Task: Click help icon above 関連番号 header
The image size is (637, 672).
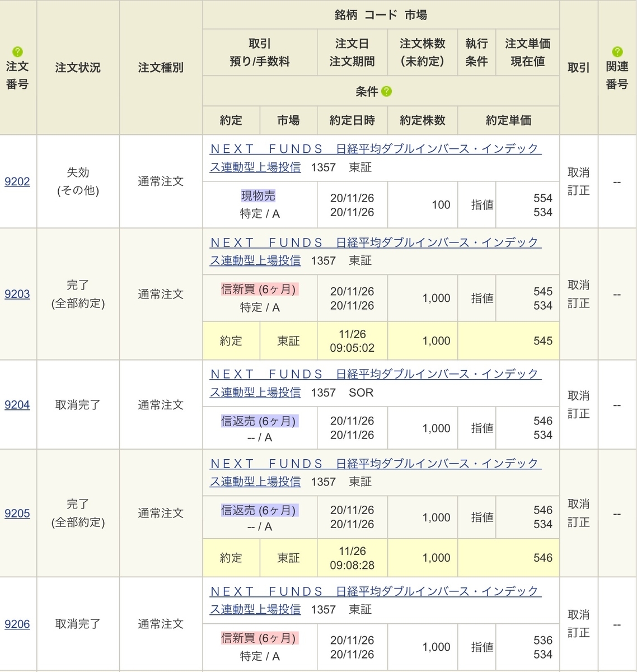Action: [617, 52]
